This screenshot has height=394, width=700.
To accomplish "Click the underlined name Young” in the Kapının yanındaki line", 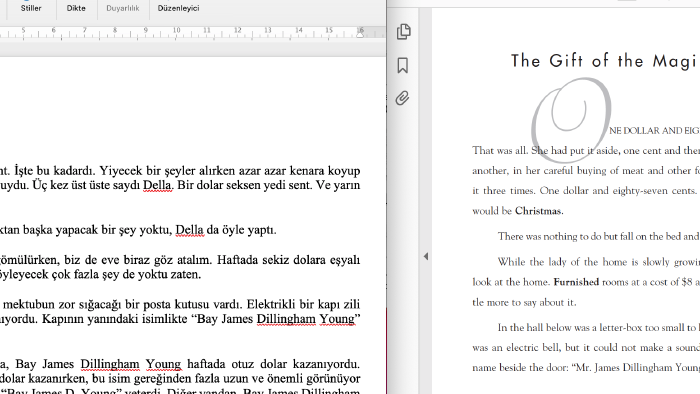I will (339, 319).
